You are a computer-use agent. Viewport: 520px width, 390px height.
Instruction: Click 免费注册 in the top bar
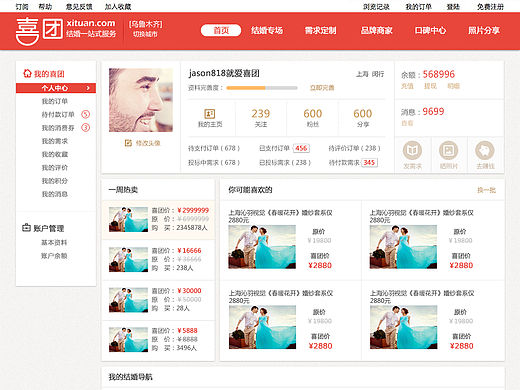490,6
